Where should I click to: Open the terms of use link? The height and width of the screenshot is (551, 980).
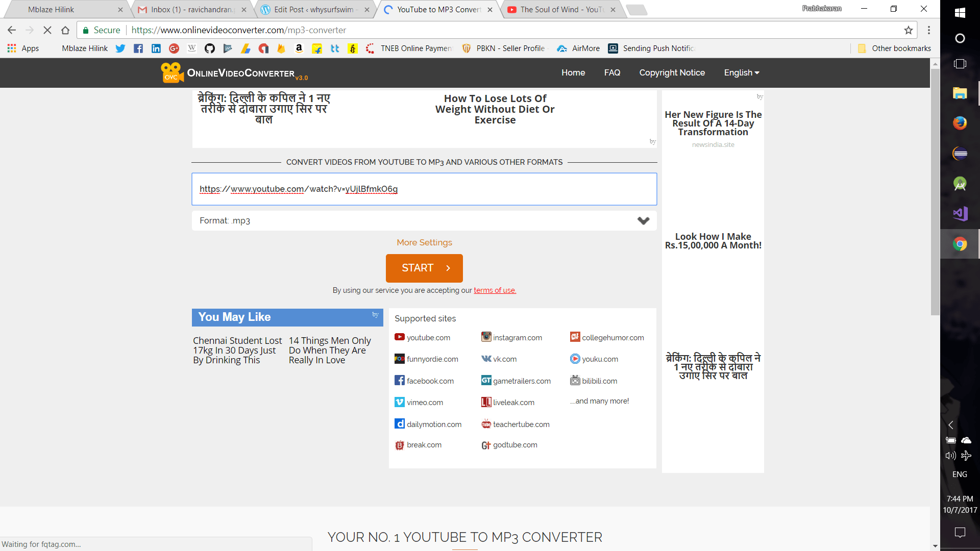494,290
